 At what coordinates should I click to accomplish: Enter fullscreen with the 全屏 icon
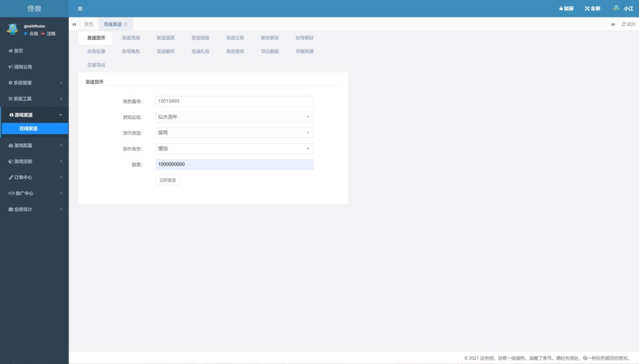(587, 9)
